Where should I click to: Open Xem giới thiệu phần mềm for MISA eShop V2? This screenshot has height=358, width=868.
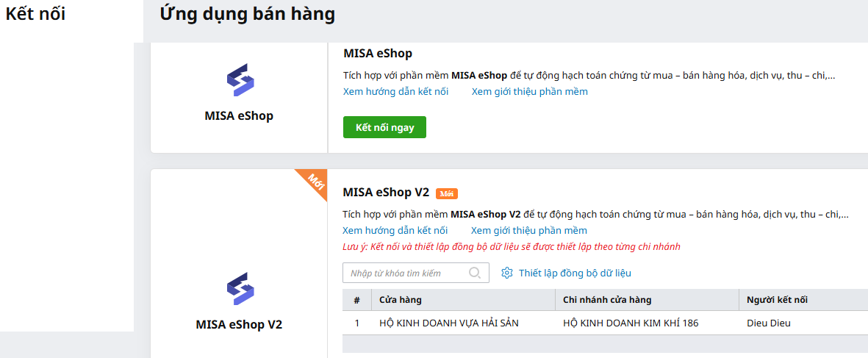pos(529,230)
